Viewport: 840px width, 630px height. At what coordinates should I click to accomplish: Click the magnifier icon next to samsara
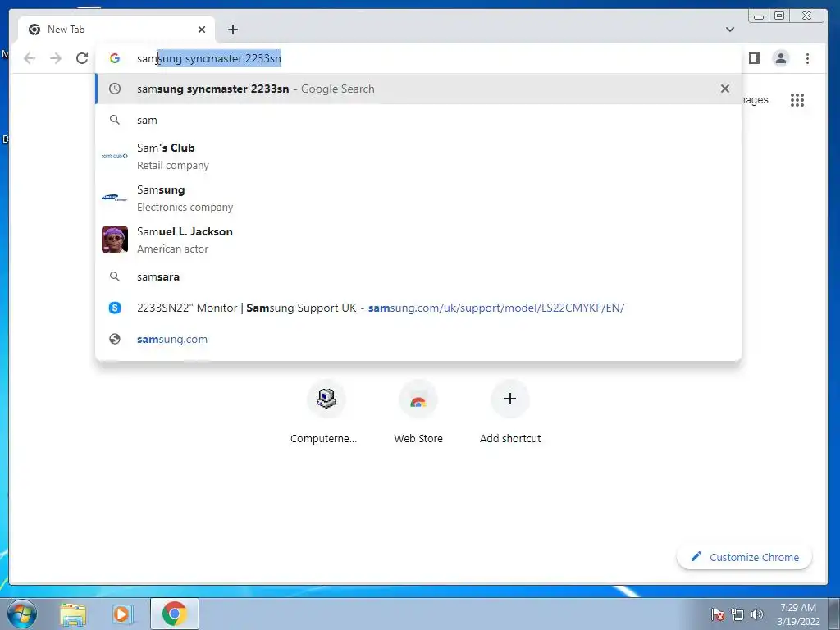tap(115, 277)
